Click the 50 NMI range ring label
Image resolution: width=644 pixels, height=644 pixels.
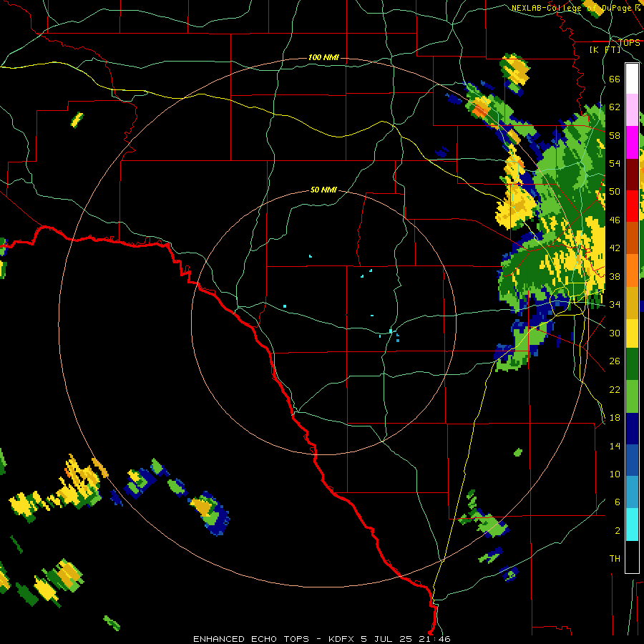(323, 190)
